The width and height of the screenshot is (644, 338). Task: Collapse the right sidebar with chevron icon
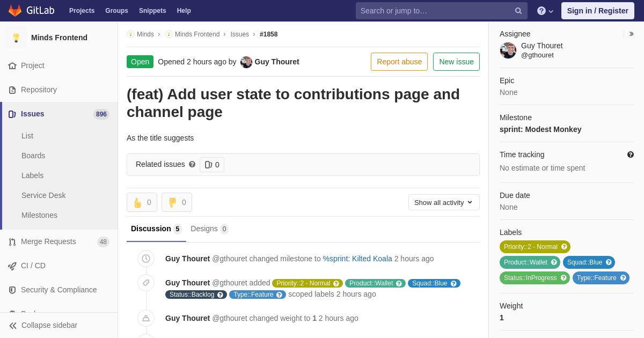click(x=631, y=34)
